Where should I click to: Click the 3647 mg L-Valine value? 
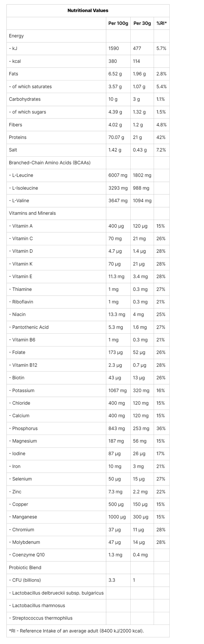[118, 201]
